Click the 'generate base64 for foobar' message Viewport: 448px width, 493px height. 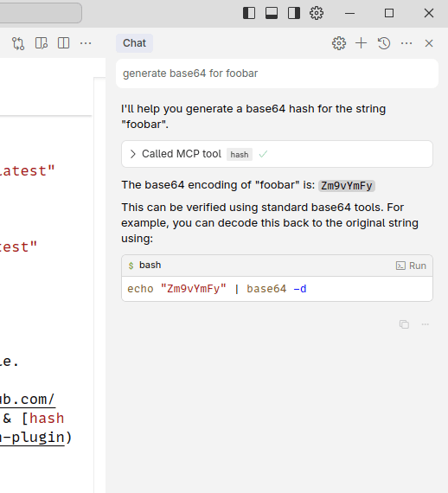[x=277, y=74]
